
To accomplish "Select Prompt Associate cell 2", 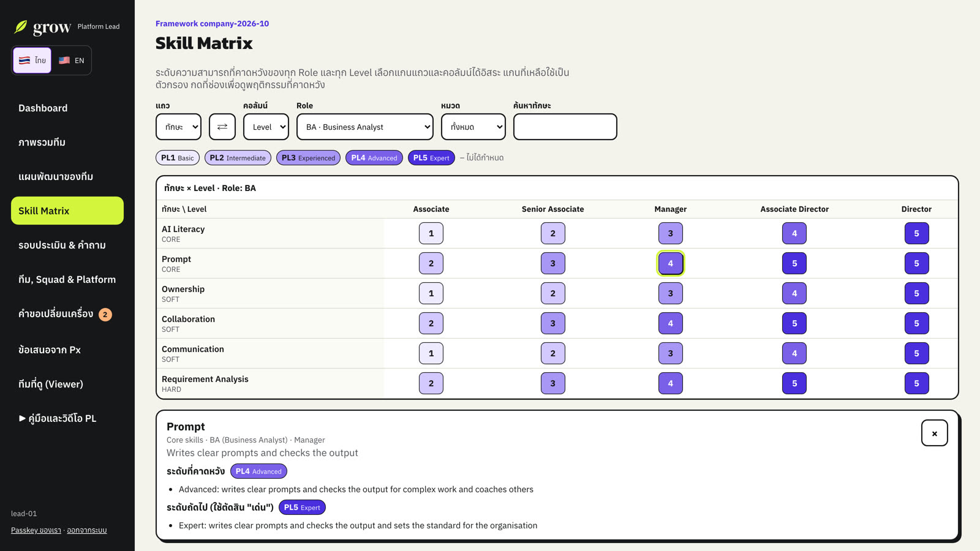I will 431,263.
